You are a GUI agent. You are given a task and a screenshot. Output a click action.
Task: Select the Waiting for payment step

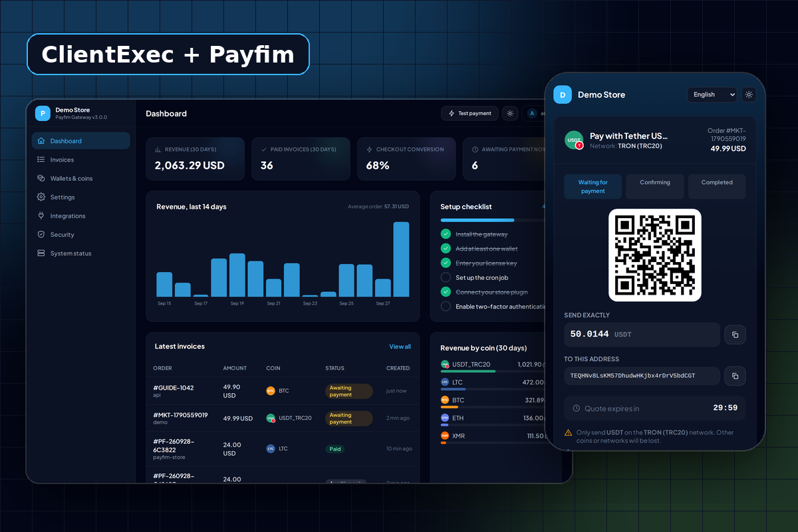(593, 186)
